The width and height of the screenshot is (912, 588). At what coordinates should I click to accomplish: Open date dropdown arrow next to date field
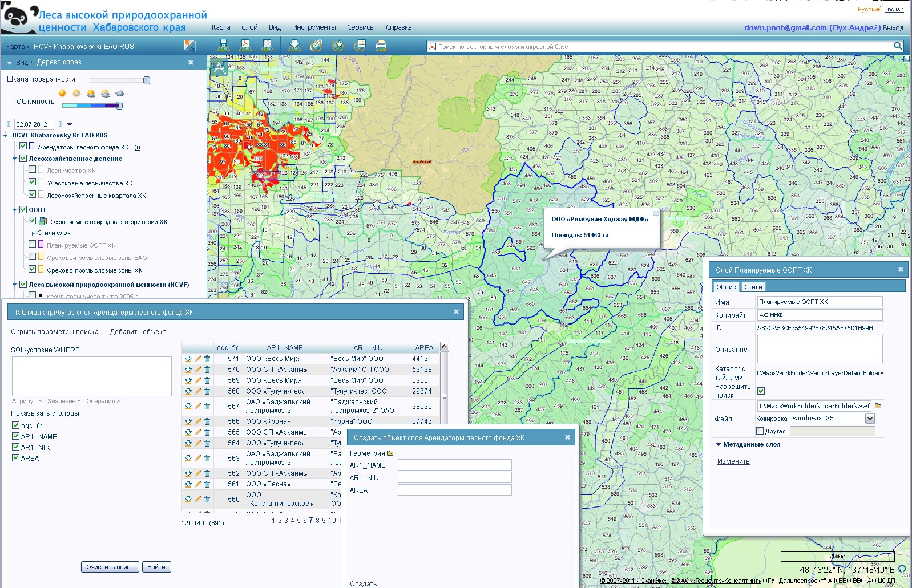click(x=70, y=124)
